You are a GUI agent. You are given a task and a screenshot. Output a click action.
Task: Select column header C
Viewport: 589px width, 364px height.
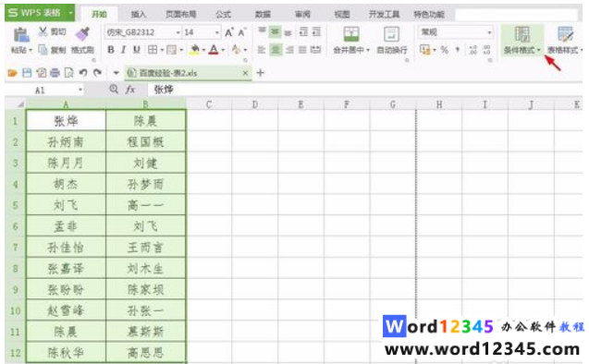[209, 104]
